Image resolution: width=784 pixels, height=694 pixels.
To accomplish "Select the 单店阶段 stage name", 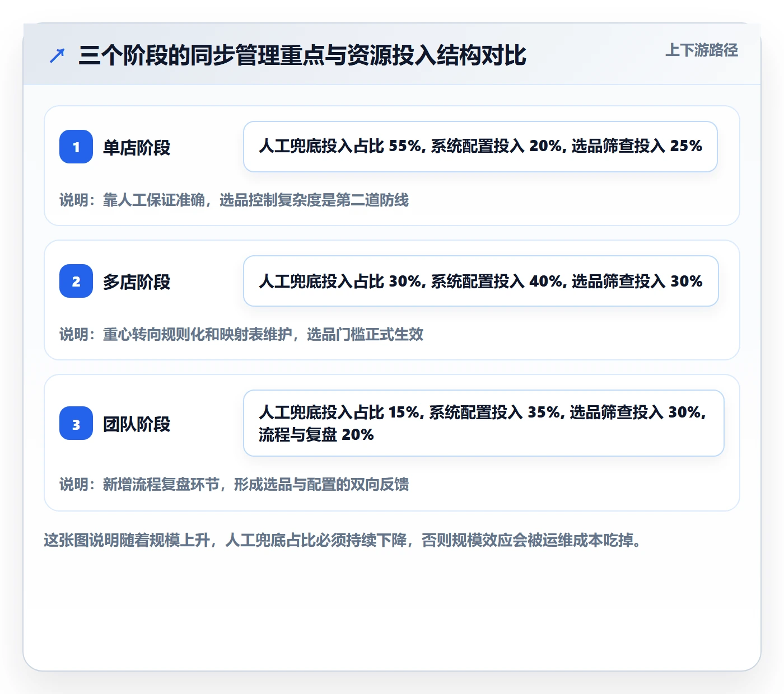I will click(137, 147).
